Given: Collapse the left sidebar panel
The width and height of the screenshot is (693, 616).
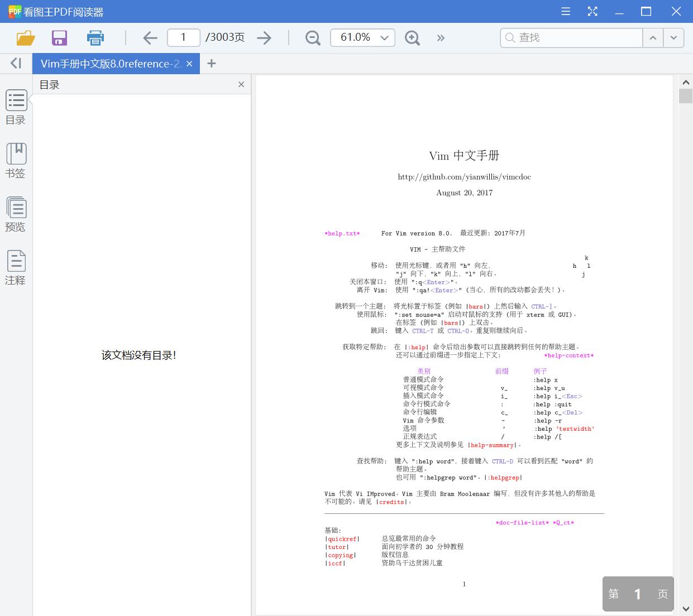Looking at the screenshot, I should [16, 64].
